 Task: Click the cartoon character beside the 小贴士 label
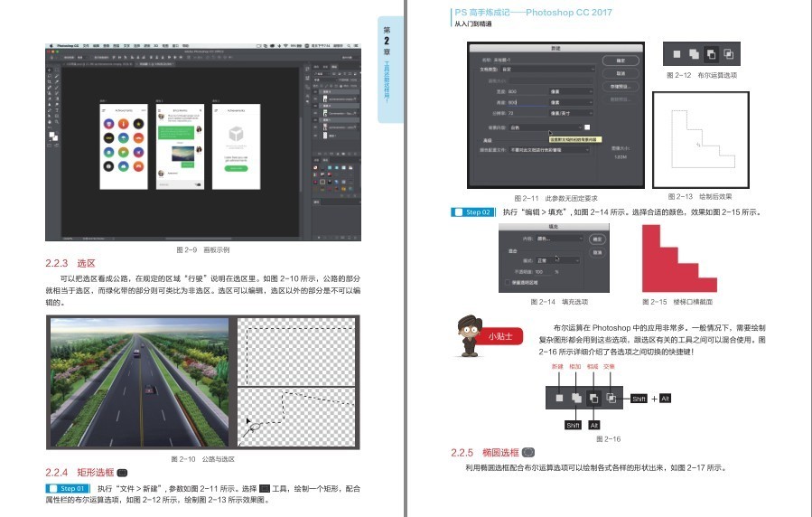click(x=469, y=335)
